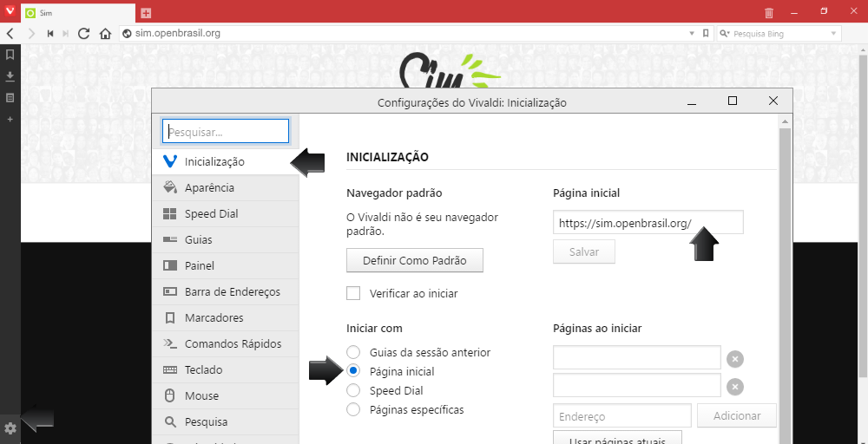
Task: Open the Bookmarks side panel
Action: 10,54
